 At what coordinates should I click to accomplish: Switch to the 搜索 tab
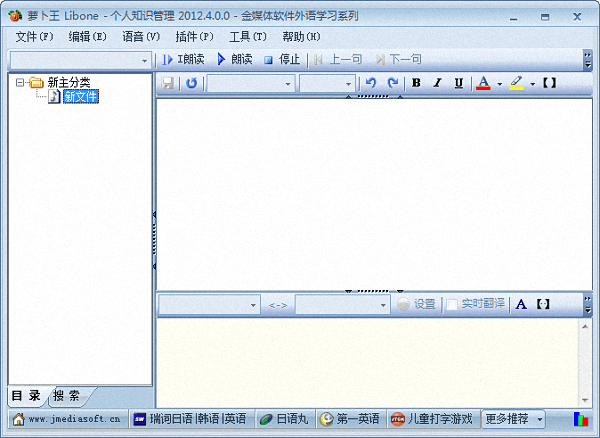click(x=67, y=394)
